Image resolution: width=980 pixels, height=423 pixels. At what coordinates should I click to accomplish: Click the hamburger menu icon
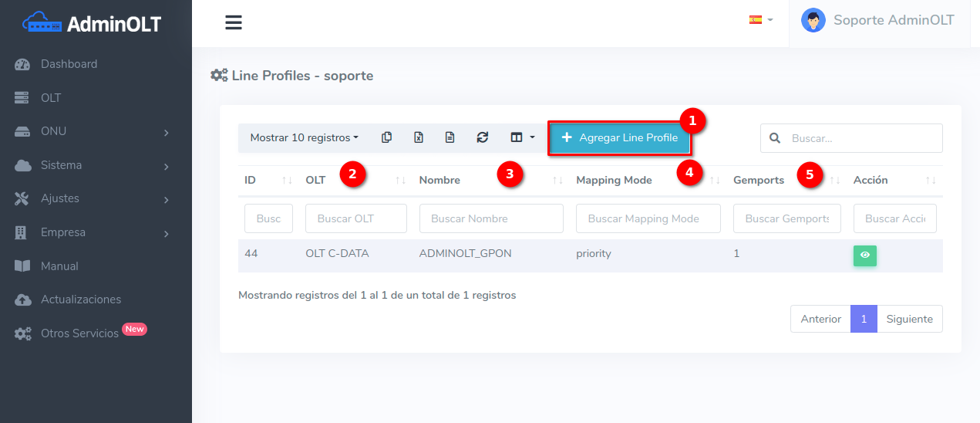pos(234,22)
